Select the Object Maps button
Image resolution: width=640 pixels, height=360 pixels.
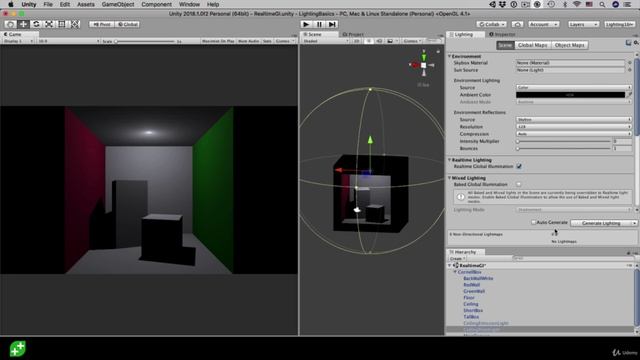[569, 45]
